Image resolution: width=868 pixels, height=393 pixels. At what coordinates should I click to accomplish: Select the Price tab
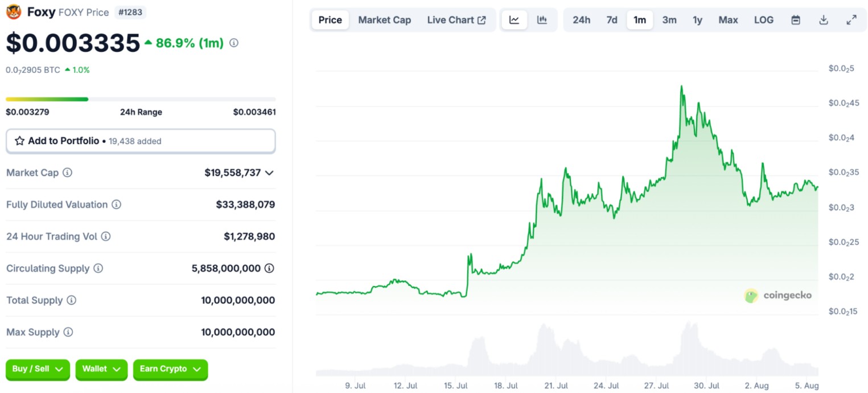pyautogui.click(x=330, y=20)
